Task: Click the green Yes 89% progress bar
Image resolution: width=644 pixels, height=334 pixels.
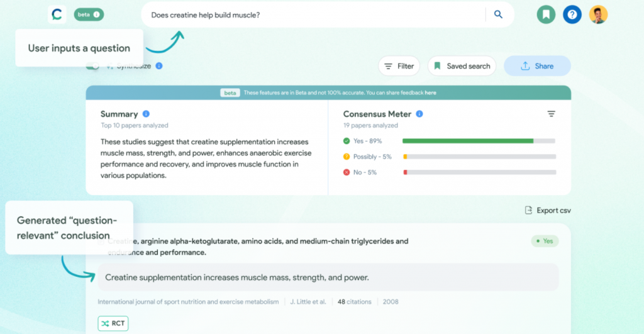Action: (x=468, y=141)
